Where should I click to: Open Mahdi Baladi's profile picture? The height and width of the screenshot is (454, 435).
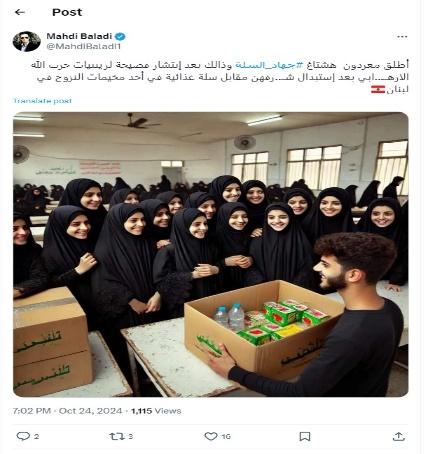tap(27, 41)
